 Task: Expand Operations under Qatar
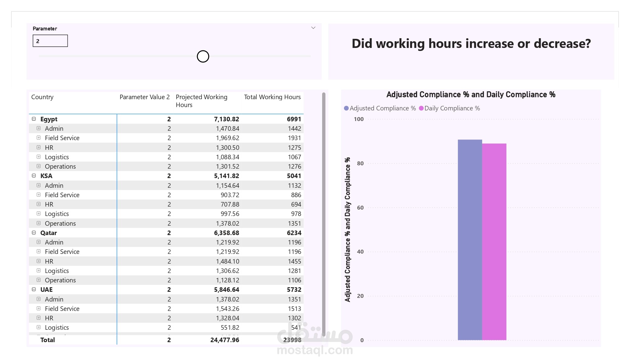click(39, 280)
